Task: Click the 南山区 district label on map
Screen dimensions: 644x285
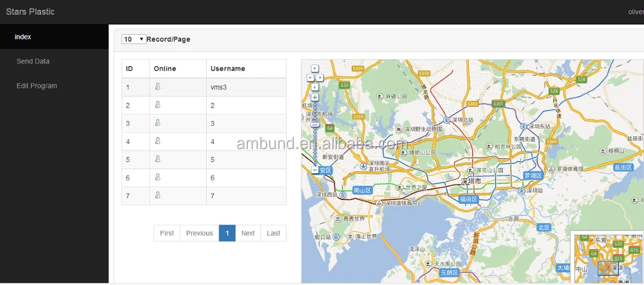Action: coord(363,190)
